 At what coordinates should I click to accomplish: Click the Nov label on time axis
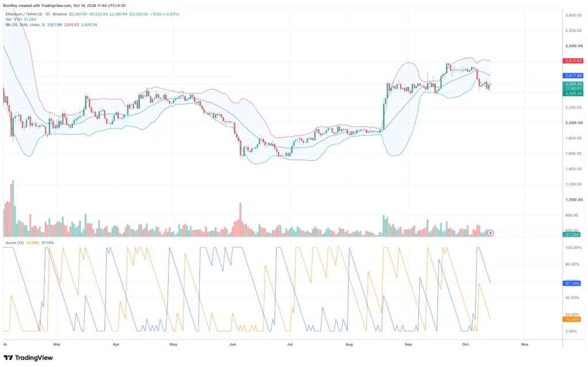(x=525, y=345)
